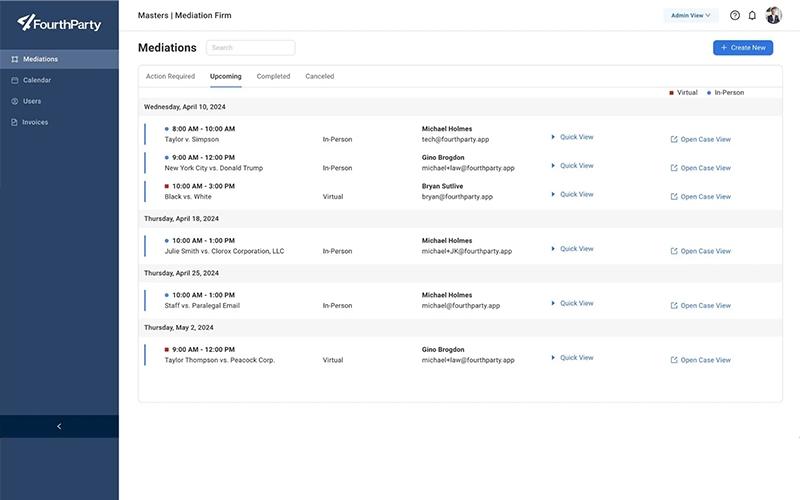800x500 pixels.
Task: Click the case Staff vs. Paralegal Email
Action: (x=202, y=306)
